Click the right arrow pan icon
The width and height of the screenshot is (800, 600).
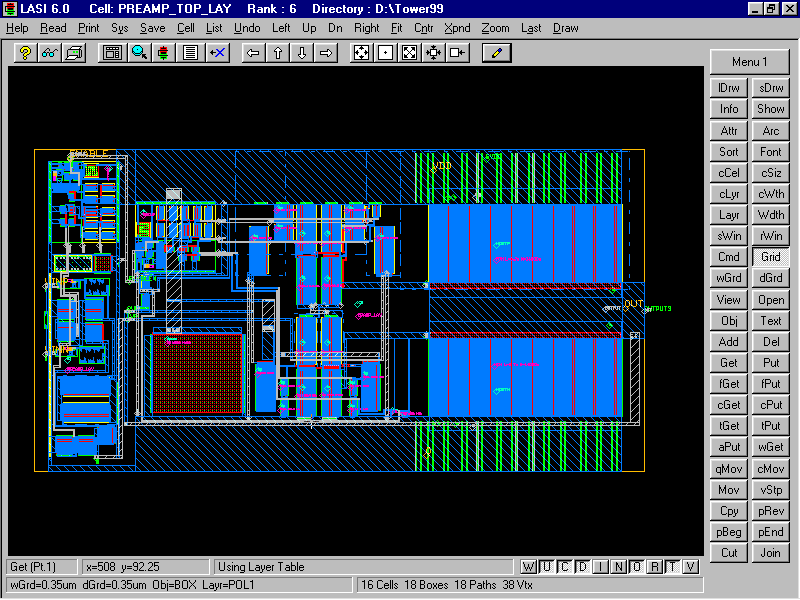(x=326, y=52)
